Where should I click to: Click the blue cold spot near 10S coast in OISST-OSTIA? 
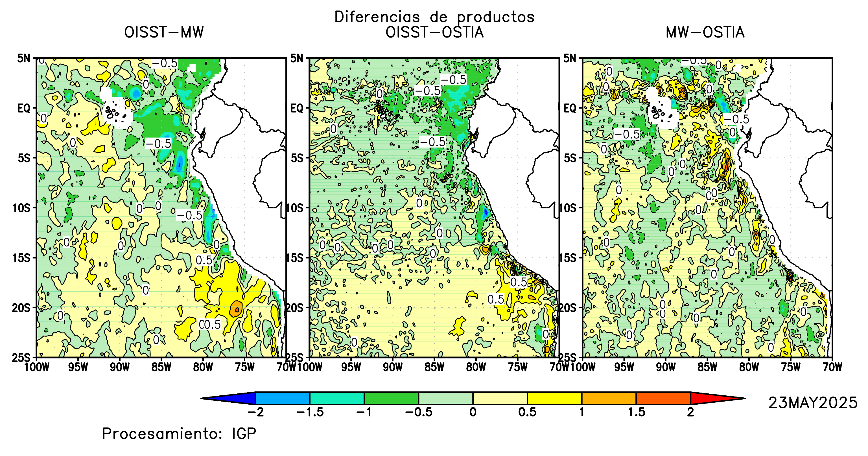[x=485, y=213]
